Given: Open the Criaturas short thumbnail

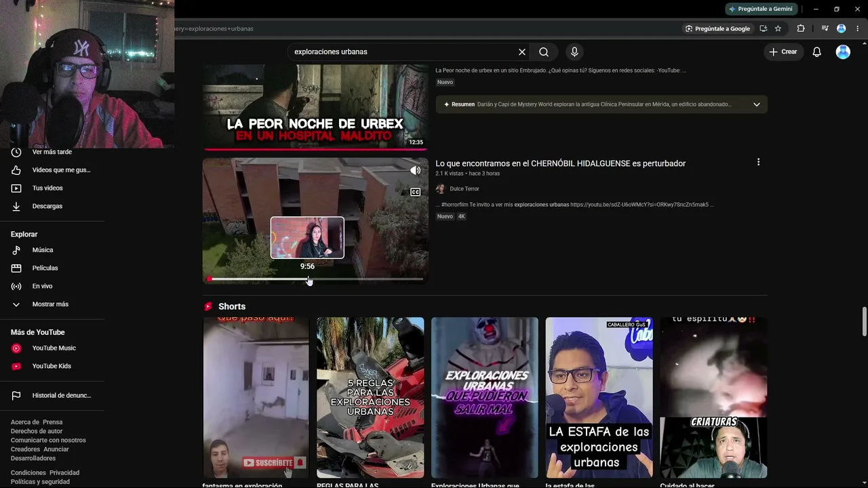Looking at the screenshot, I should coord(713,398).
